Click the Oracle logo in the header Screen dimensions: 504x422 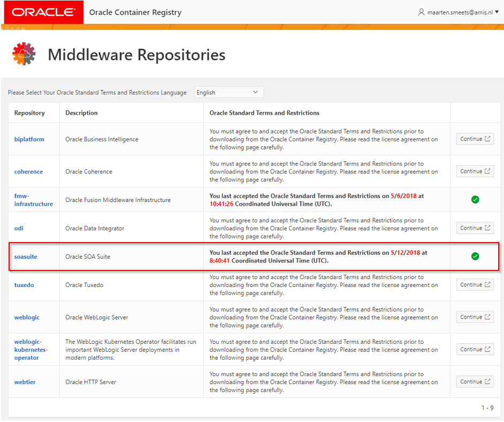[43, 12]
